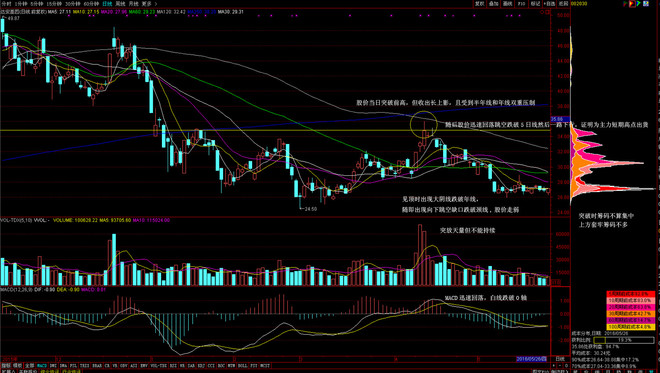Select the CCI indicator
Viewport: 660px width, 373px height.
211,366
